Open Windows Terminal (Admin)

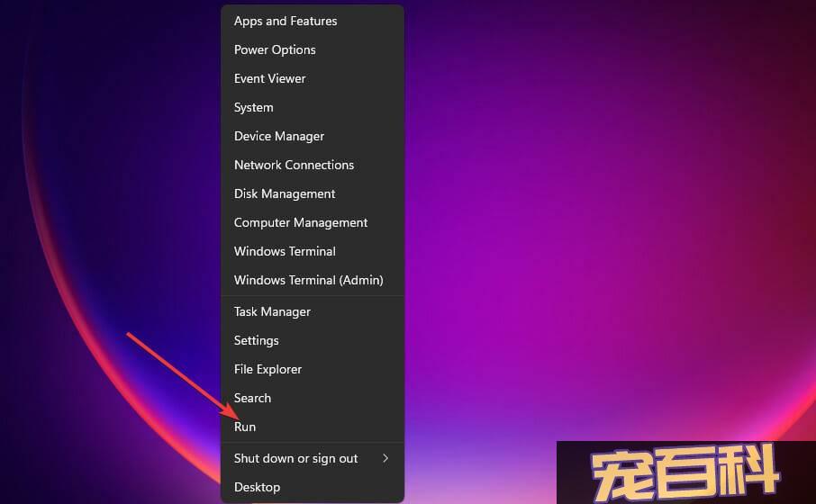pos(313,280)
